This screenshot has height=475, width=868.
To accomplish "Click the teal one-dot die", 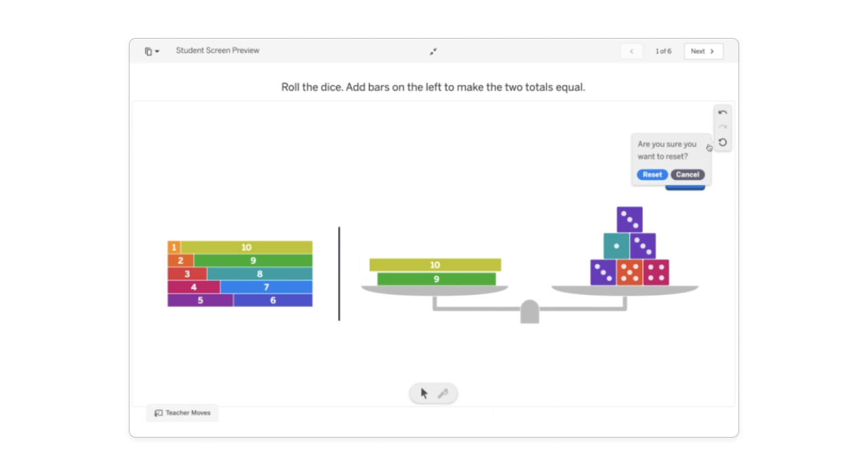I will click(x=616, y=246).
